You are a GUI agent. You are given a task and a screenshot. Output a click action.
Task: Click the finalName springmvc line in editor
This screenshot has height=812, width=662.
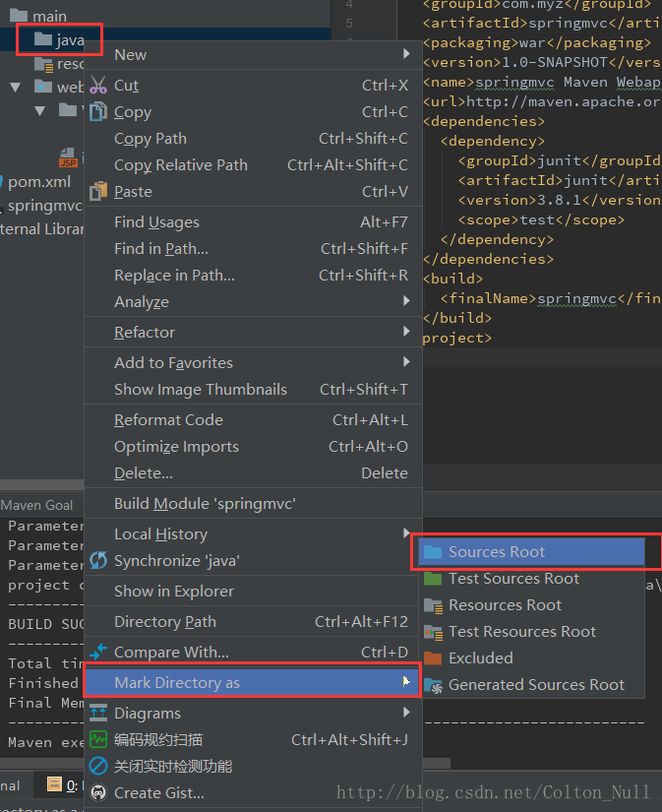coord(550,298)
